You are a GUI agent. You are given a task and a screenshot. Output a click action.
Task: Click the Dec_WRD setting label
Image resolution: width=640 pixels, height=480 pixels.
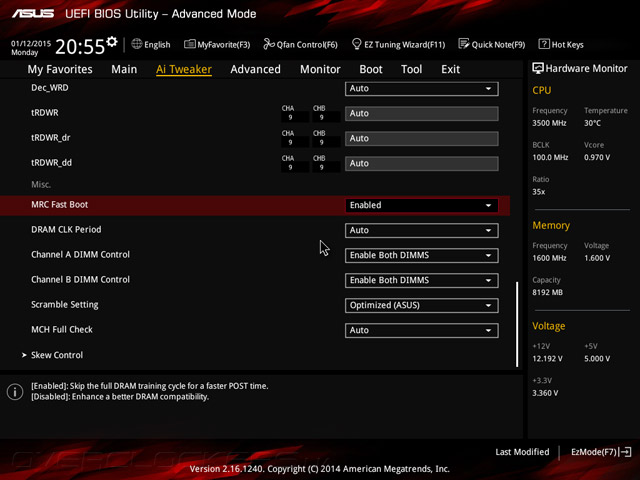click(x=50, y=88)
